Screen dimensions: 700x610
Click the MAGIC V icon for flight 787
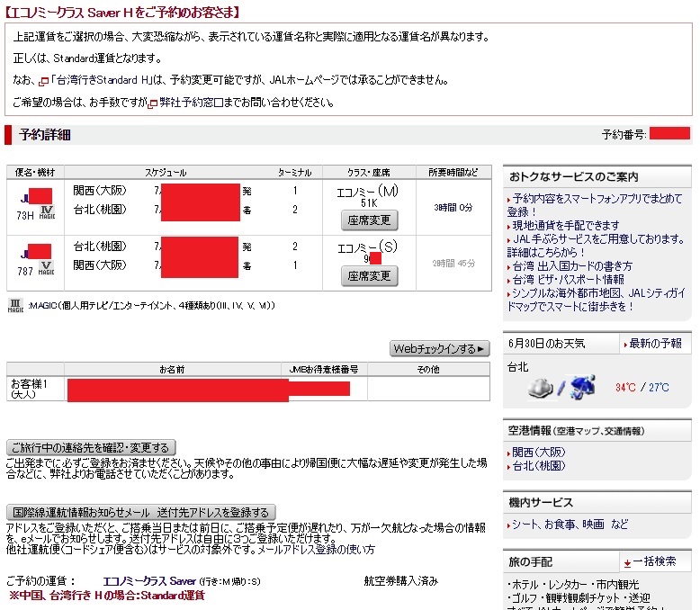click(47, 268)
